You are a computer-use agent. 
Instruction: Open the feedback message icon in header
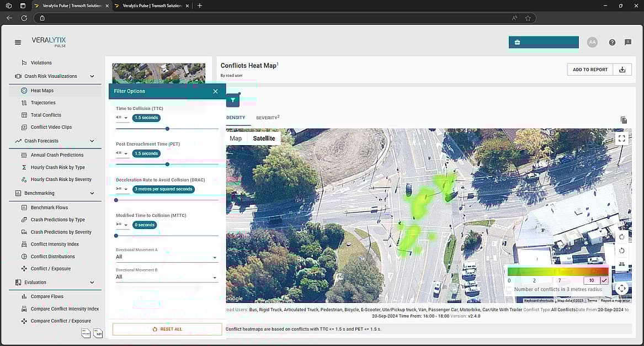pos(628,42)
